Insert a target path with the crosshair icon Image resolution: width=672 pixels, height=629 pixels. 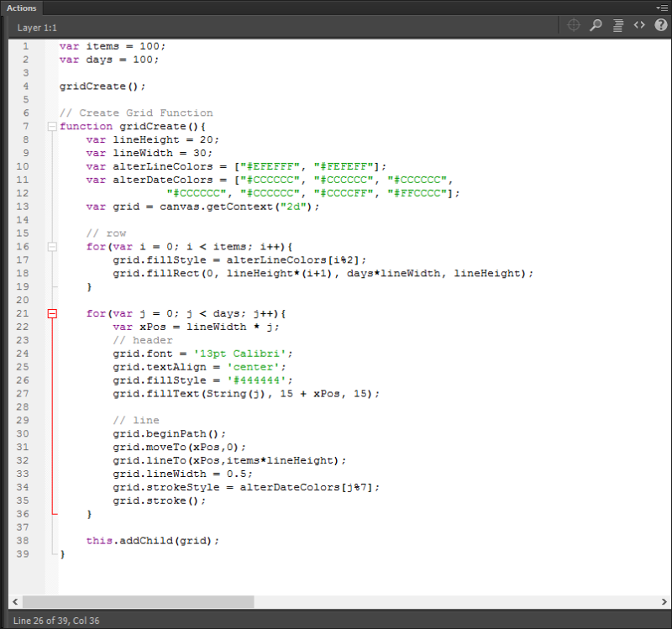pos(573,25)
